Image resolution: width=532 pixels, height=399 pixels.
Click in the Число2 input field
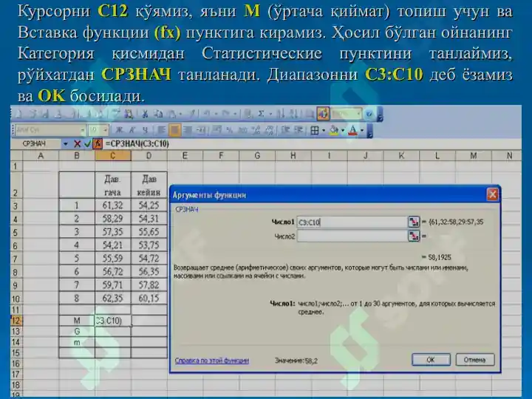(x=352, y=236)
